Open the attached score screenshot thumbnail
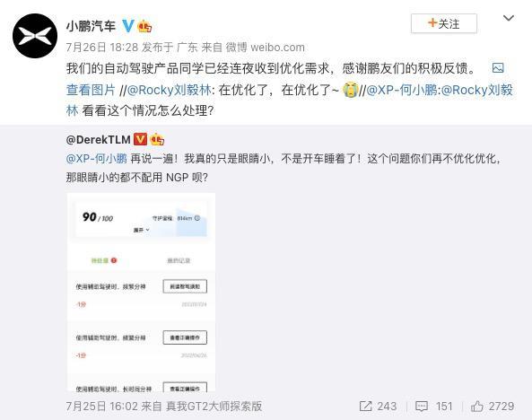The image size is (532, 420). [141, 293]
